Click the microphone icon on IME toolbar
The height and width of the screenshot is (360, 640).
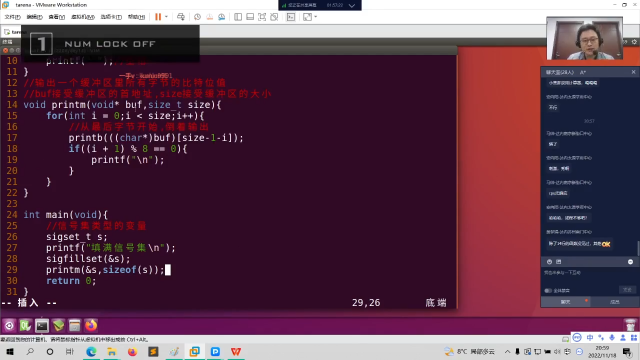(x=612, y=338)
